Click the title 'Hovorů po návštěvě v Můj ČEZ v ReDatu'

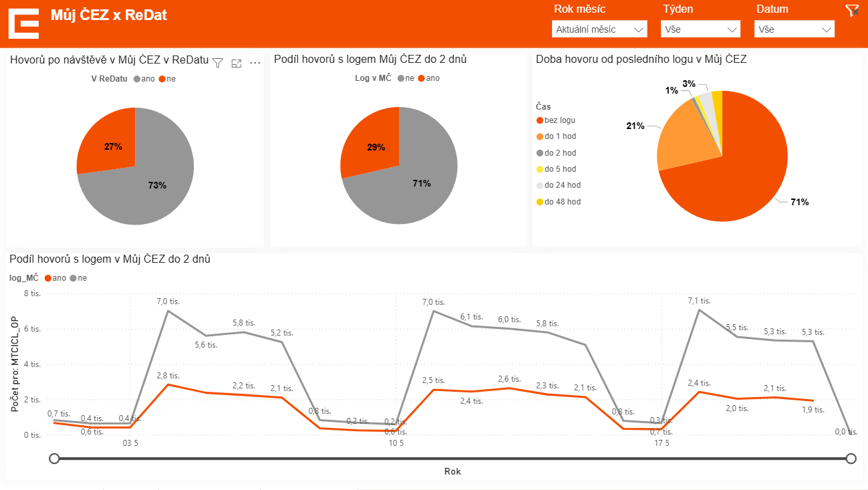coord(109,60)
